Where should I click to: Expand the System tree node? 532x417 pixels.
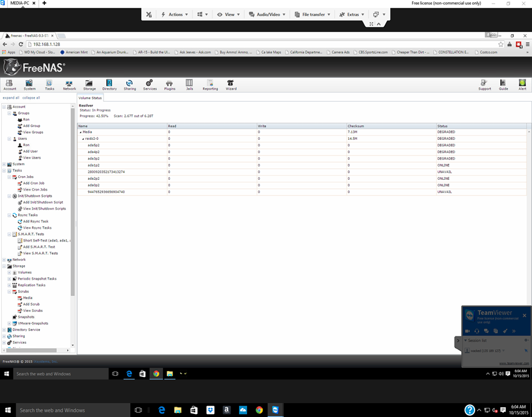(4, 164)
